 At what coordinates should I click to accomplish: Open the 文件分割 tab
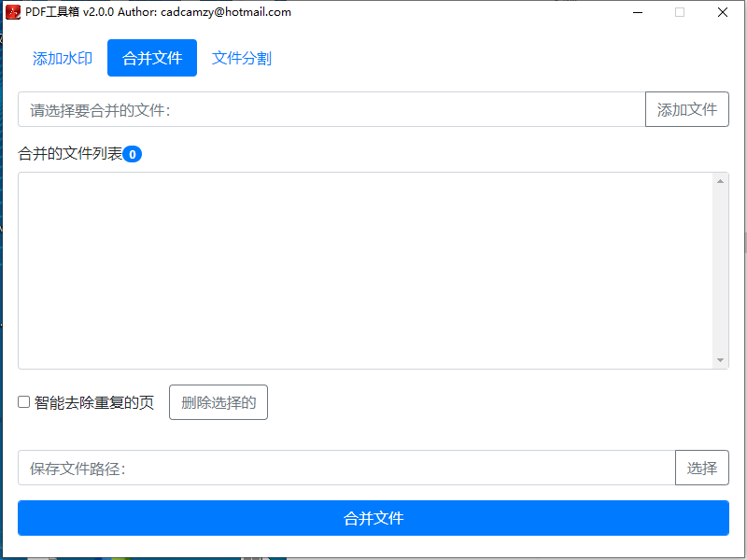click(242, 58)
